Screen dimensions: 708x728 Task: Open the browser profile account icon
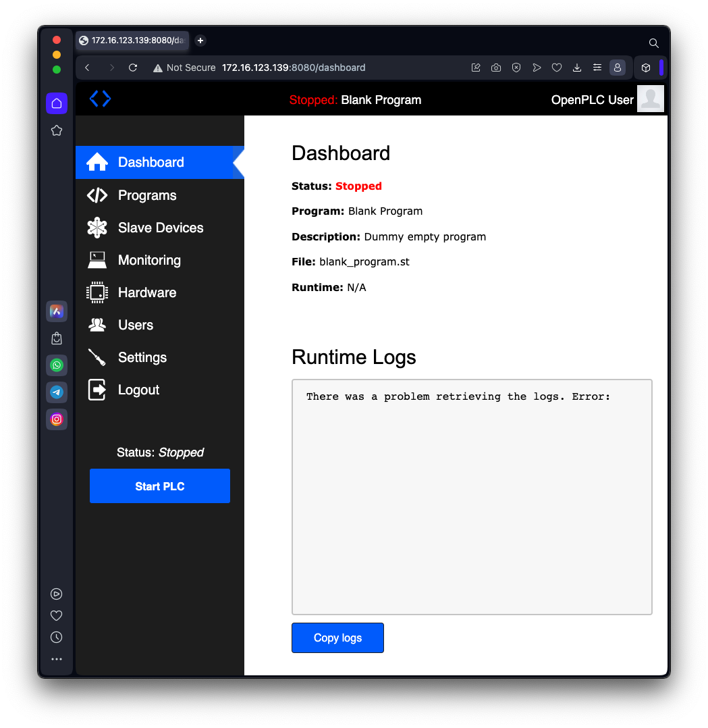pyautogui.click(x=618, y=68)
